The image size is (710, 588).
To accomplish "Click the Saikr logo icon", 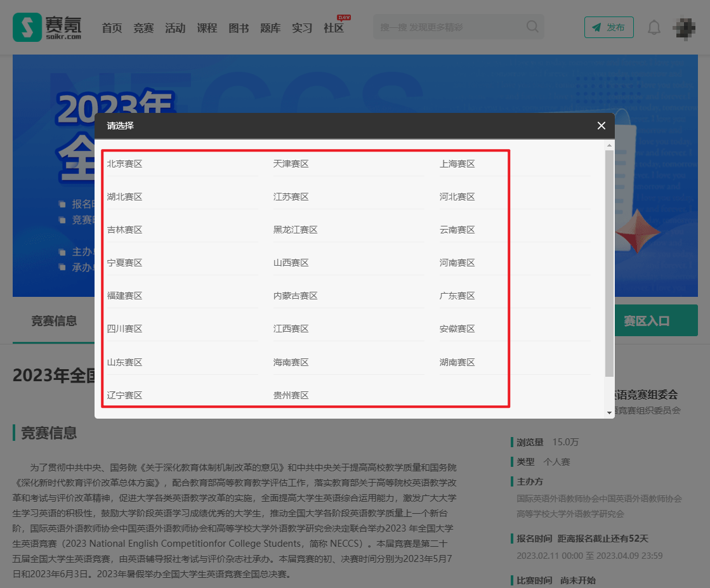I will (27, 27).
